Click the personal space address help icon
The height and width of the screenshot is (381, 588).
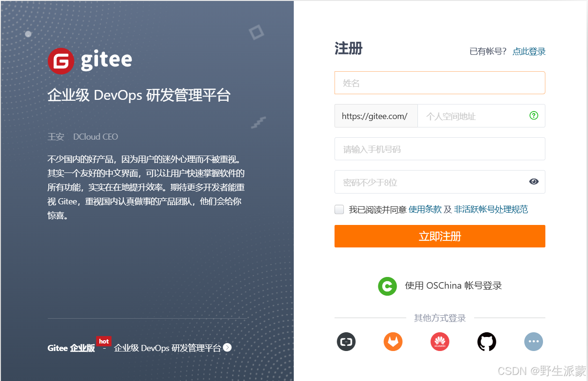534,115
